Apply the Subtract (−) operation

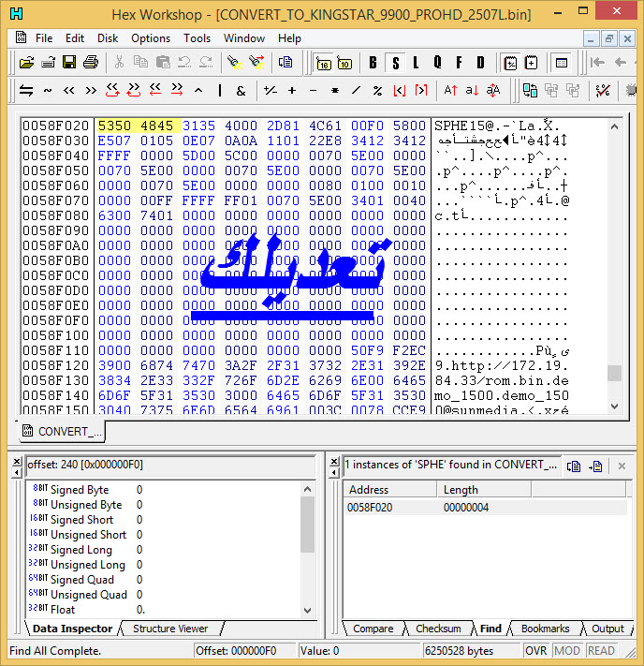(x=314, y=91)
